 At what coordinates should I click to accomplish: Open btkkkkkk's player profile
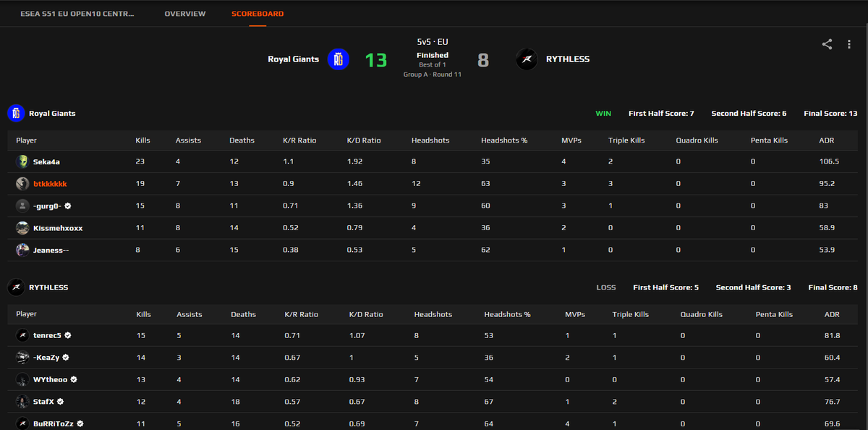click(50, 184)
